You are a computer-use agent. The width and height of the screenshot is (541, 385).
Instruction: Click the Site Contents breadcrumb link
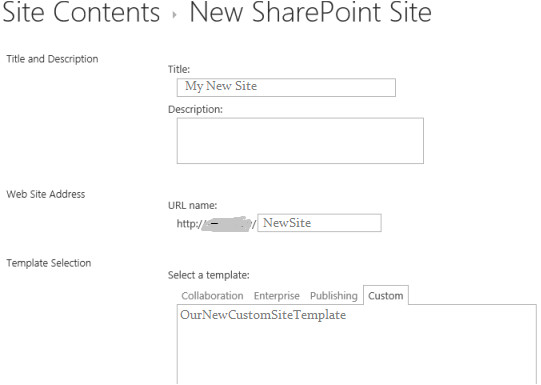point(81,12)
